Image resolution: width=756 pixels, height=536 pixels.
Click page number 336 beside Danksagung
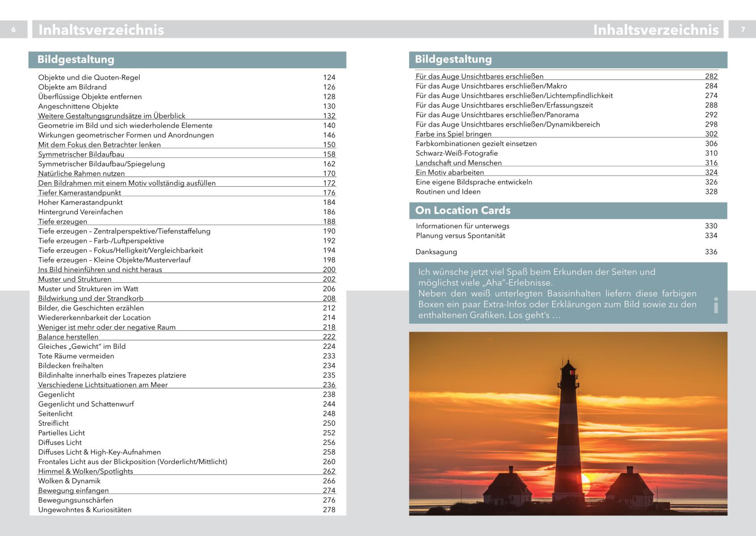click(x=711, y=252)
